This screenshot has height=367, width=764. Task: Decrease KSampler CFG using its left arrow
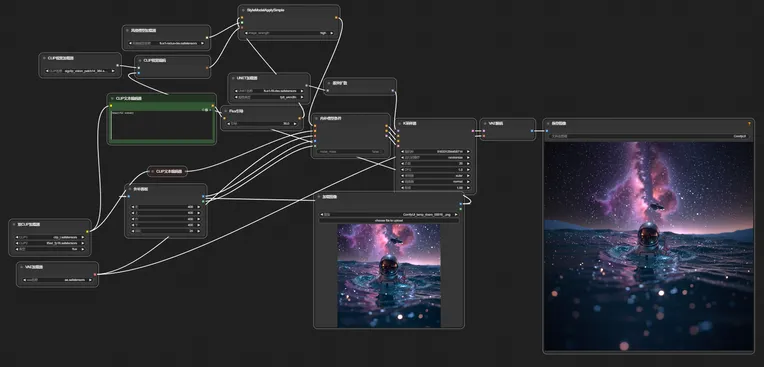(402, 170)
